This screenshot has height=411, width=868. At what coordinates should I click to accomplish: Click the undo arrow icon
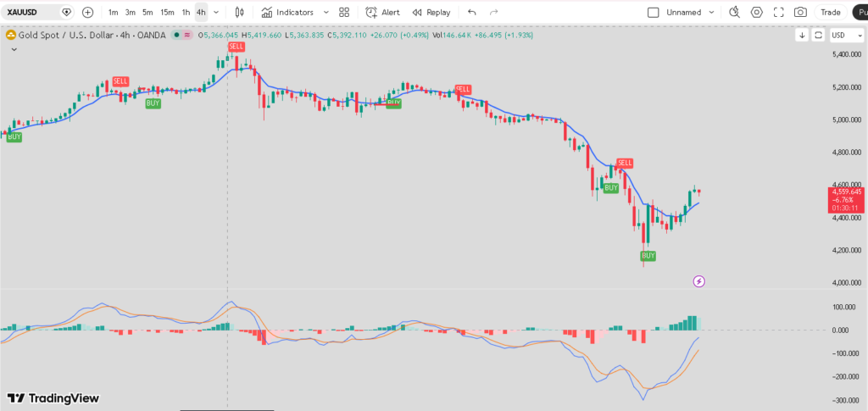[472, 13]
